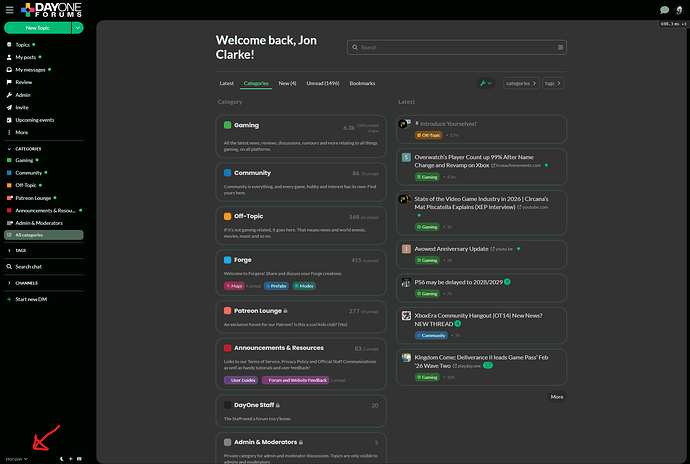Open the User Guides subcategory tag
690x464 pixels.
241,380
